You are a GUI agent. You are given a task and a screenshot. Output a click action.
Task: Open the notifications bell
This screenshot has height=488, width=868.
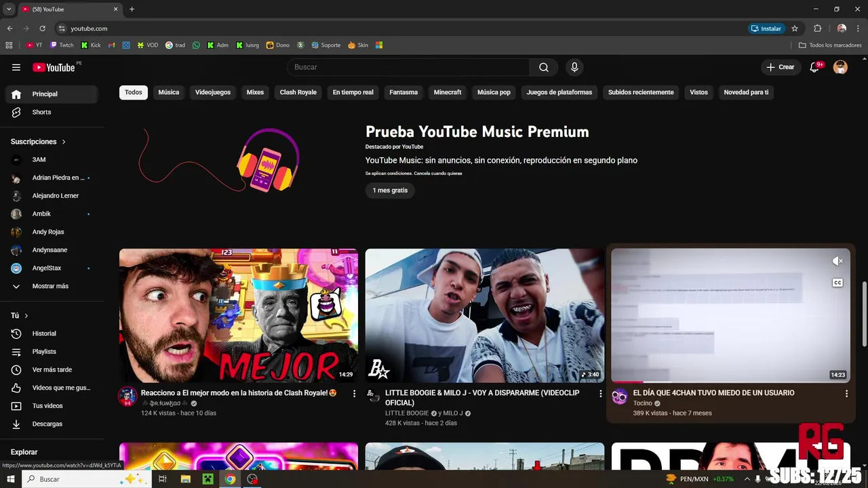(814, 67)
